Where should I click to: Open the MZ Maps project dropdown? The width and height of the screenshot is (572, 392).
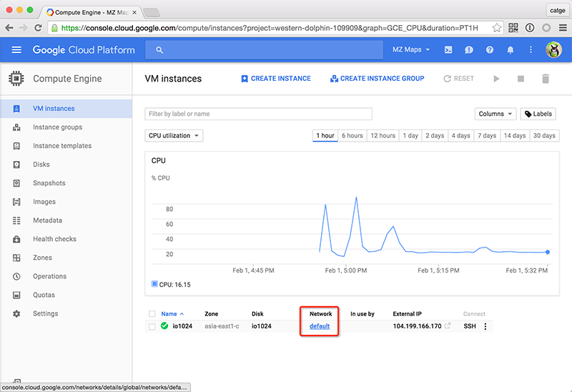point(411,49)
